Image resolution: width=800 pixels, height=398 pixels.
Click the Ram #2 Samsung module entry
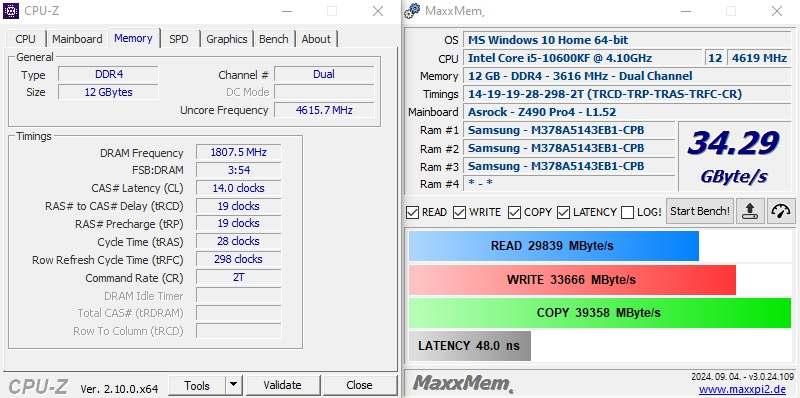coord(568,148)
